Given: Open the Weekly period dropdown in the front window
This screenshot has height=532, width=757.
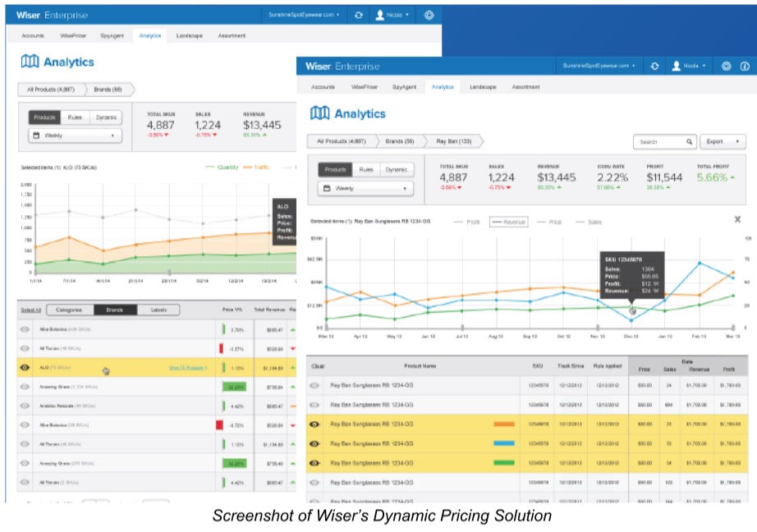Looking at the screenshot, I should [365, 188].
